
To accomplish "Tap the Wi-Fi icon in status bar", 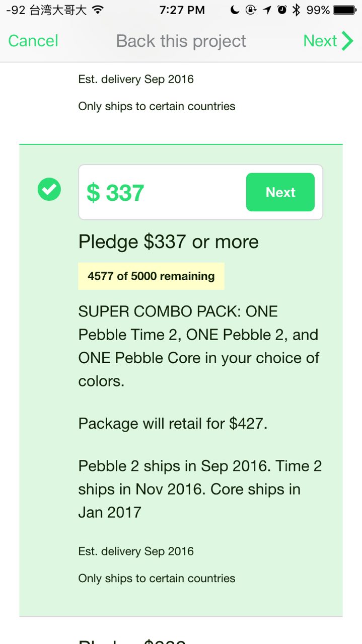I will pos(98,10).
